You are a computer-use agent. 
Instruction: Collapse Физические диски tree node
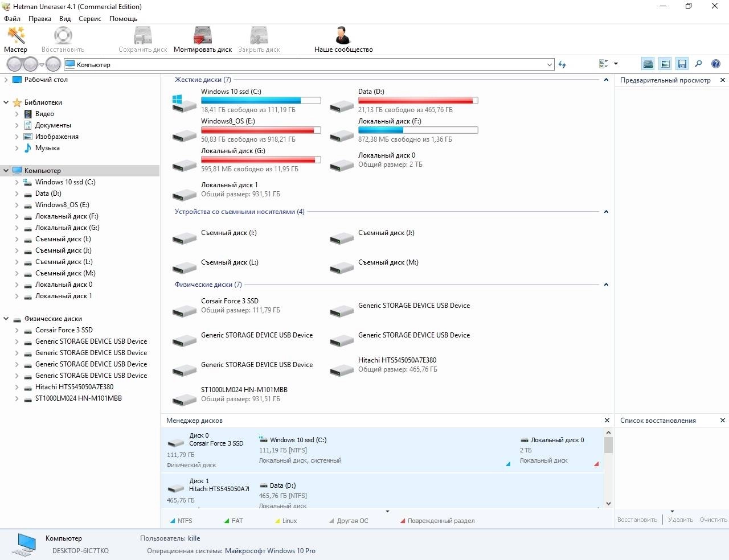[6, 319]
